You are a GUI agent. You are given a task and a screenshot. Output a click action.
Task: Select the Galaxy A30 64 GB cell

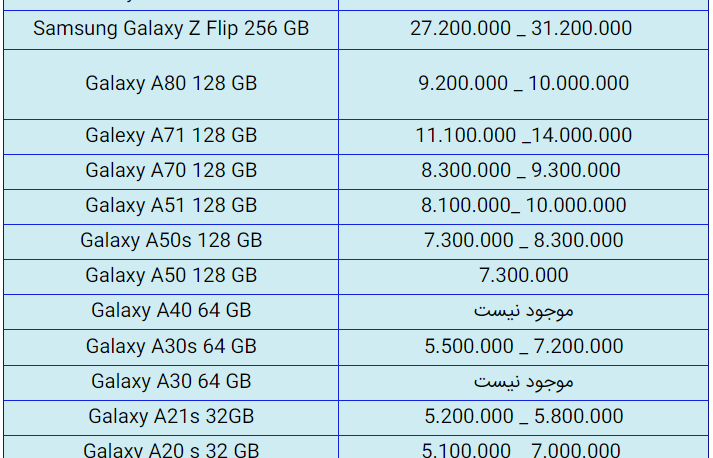tap(171, 383)
